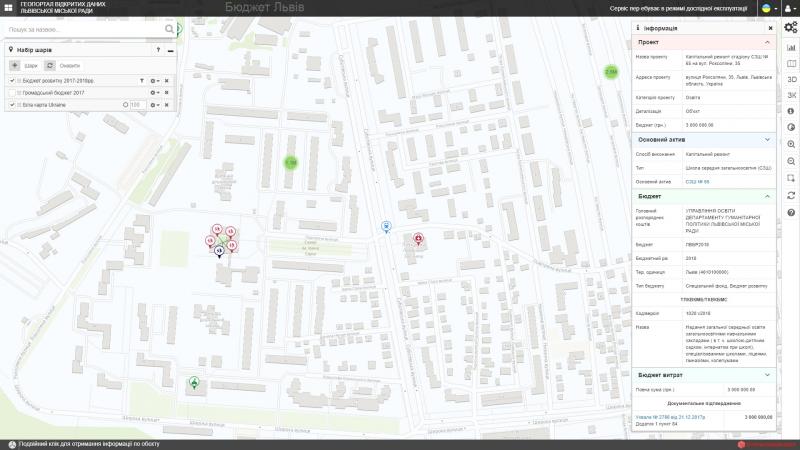
Task: Click the refresh map icon in right toolbar
Action: pos(791,195)
